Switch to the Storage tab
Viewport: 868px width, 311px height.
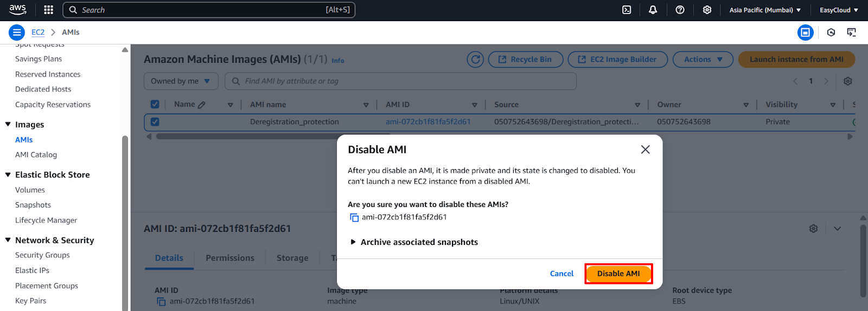coord(292,258)
